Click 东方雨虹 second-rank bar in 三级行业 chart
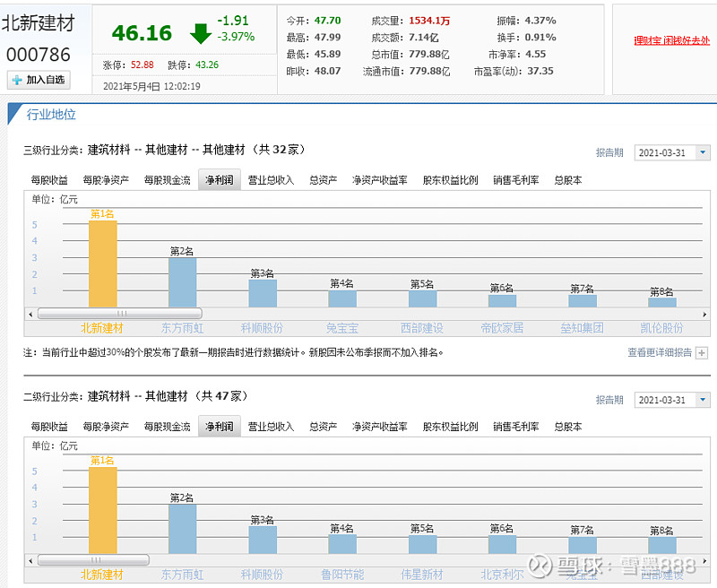Viewport: 717px width, 588px height. pos(183,282)
